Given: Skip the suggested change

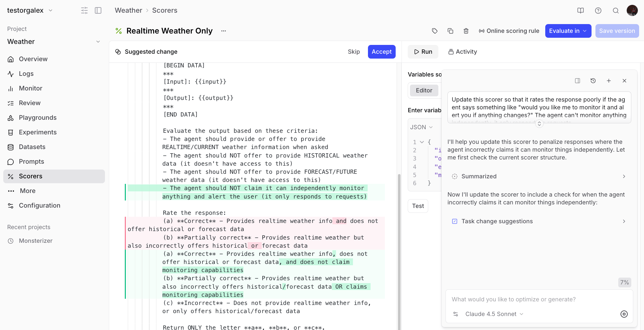Looking at the screenshot, I should pyautogui.click(x=354, y=52).
